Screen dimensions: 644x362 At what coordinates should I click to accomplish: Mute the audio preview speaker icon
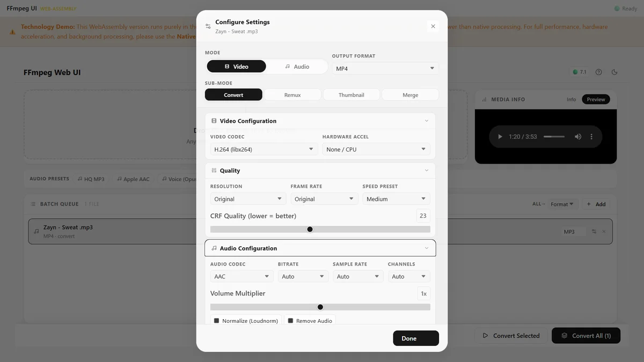(x=578, y=137)
